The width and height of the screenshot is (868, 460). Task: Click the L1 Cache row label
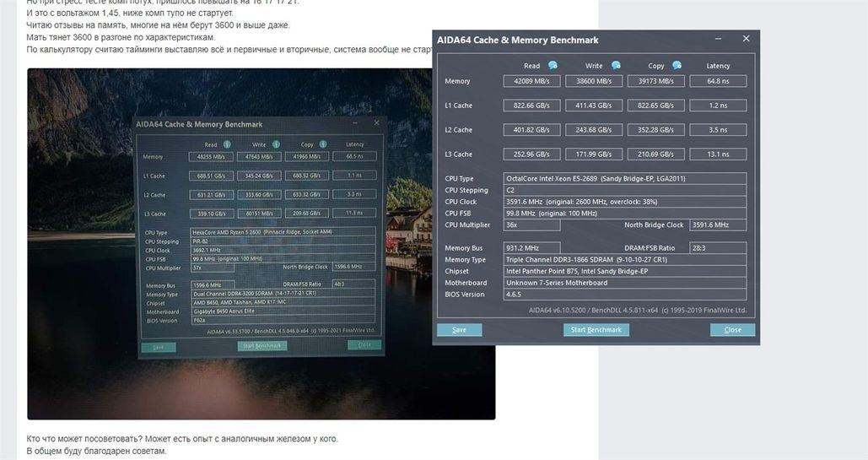click(458, 106)
